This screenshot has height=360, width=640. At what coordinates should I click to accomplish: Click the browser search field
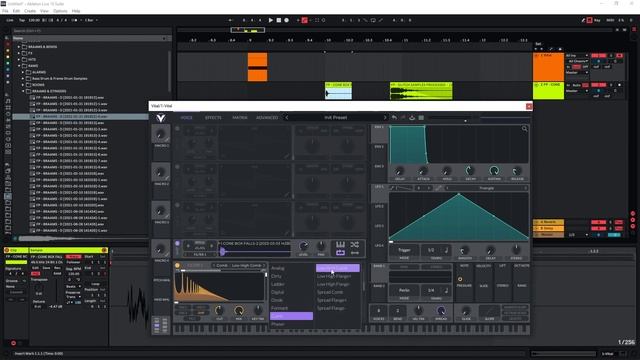[90, 31]
